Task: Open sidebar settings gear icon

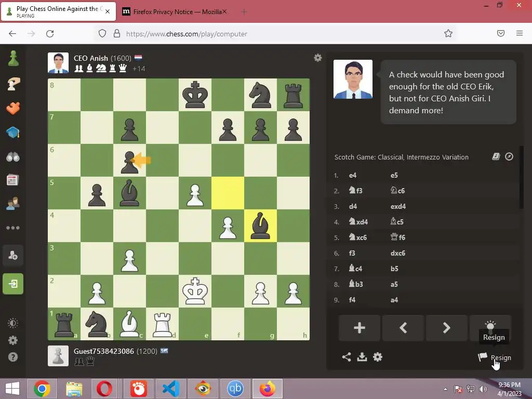Action: [x=13, y=340]
